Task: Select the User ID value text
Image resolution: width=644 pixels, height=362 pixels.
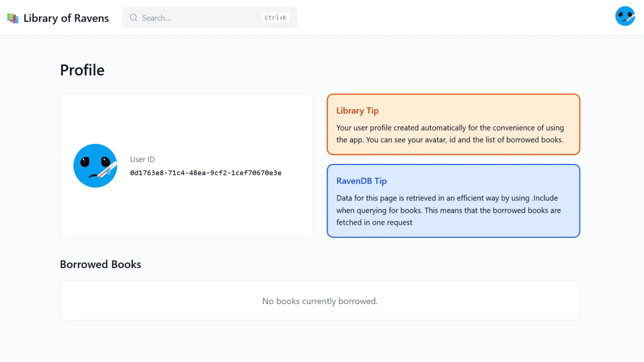Action: point(206,173)
